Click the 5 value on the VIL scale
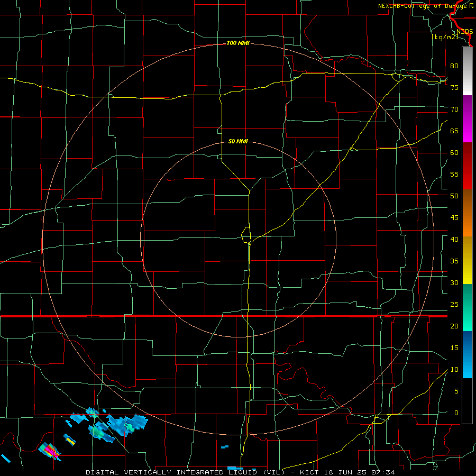The image size is (476, 476). pyautogui.click(x=456, y=391)
